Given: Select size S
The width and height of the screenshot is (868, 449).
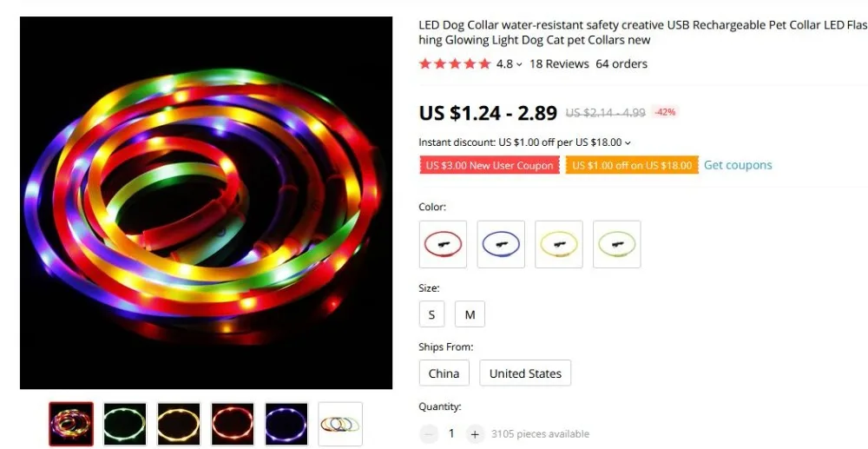Looking at the screenshot, I should 431,314.
